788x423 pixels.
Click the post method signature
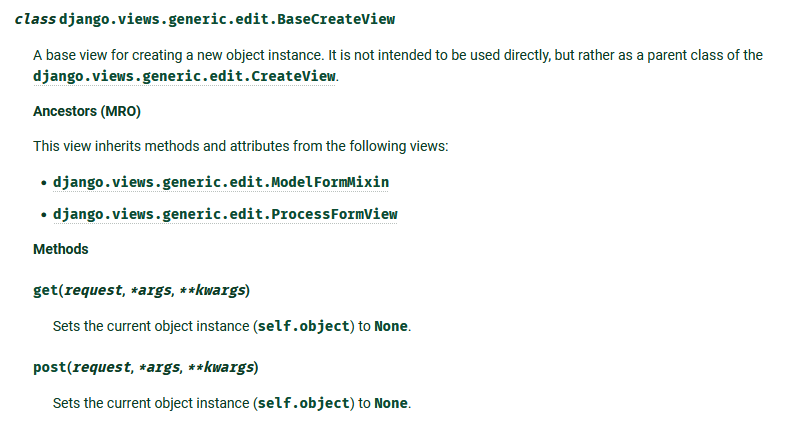click(146, 367)
